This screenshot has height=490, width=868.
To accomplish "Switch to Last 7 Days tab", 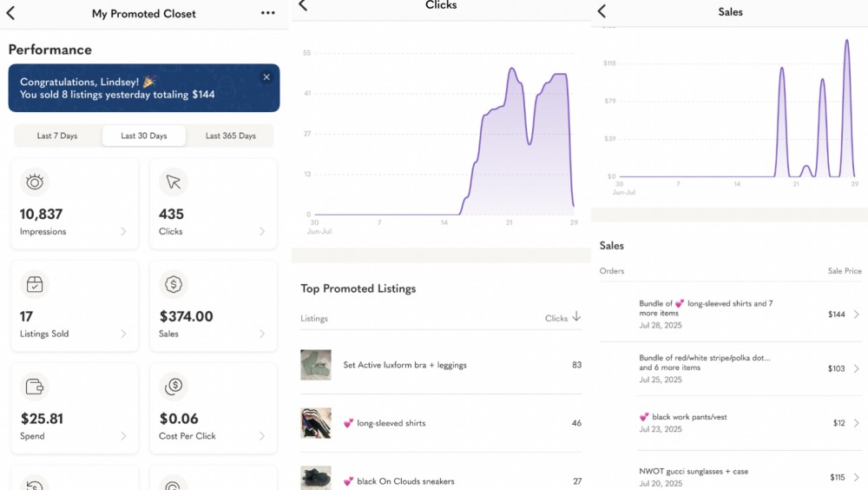I will click(x=57, y=136).
